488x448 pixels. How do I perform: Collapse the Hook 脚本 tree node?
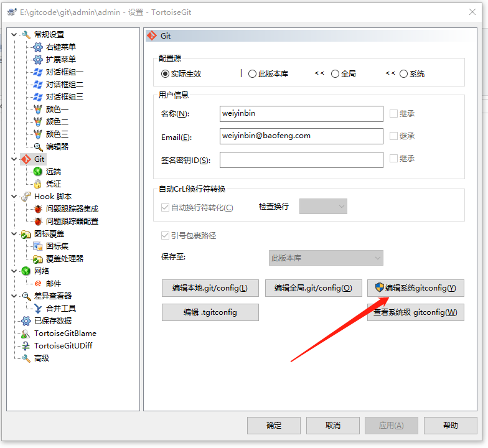click(14, 197)
